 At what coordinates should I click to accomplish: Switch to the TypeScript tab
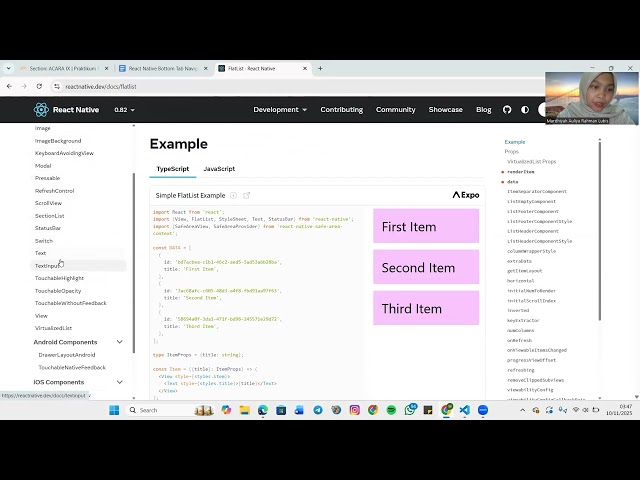[173, 169]
